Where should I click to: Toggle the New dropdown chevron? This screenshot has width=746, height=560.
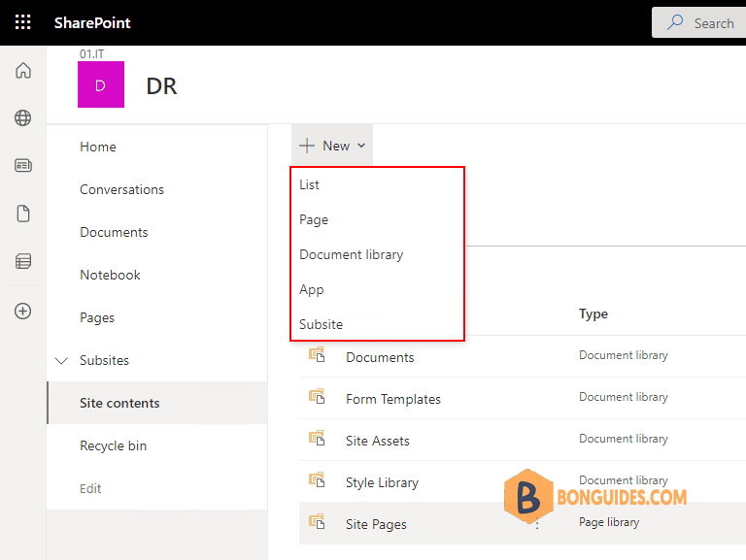[x=361, y=146]
